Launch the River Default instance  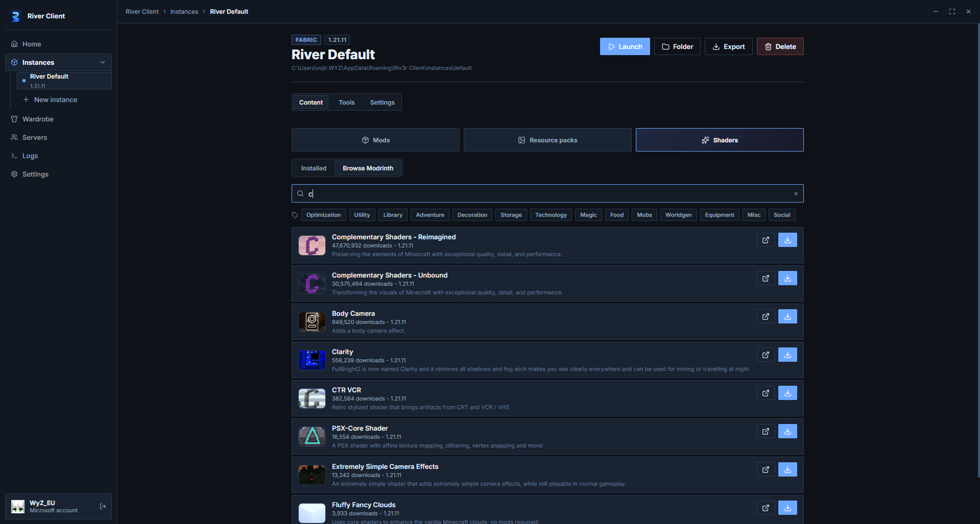tap(625, 46)
